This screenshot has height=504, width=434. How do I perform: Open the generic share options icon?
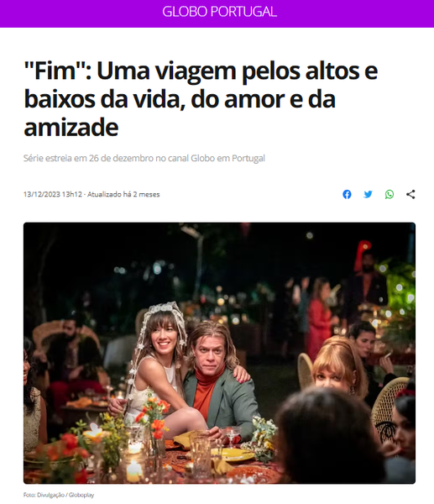coord(410,194)
